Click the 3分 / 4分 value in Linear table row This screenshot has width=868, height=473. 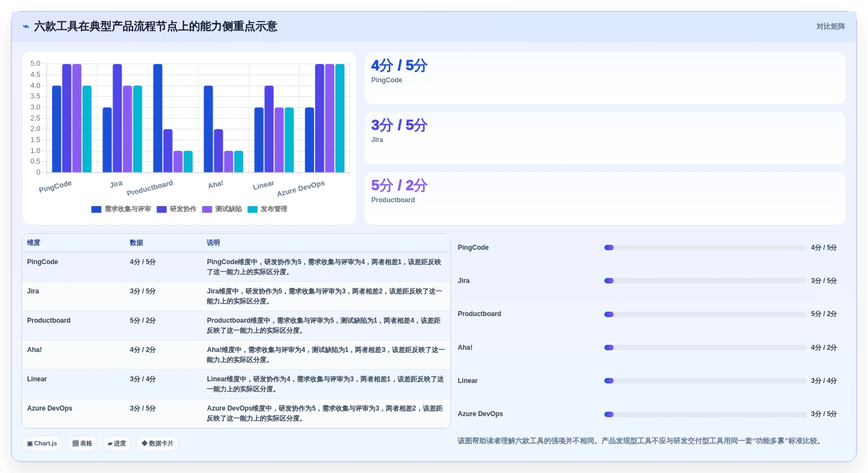(x=143, y=379)
